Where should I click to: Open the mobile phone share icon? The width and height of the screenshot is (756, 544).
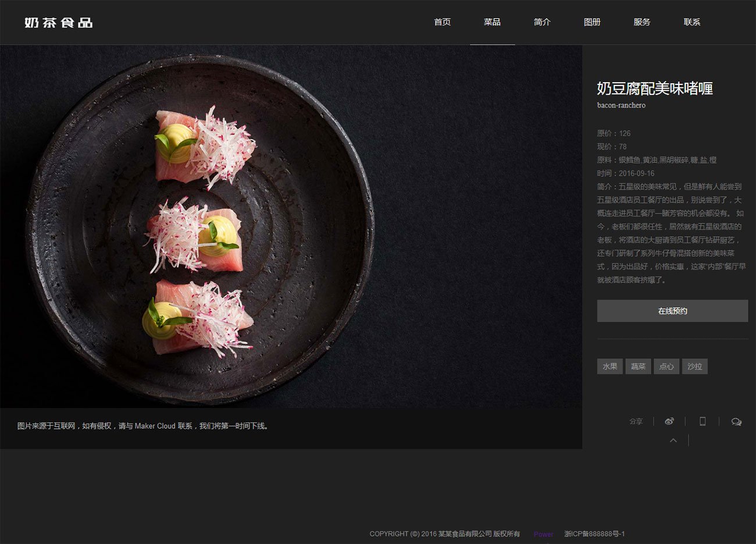(x=702, y=421)
